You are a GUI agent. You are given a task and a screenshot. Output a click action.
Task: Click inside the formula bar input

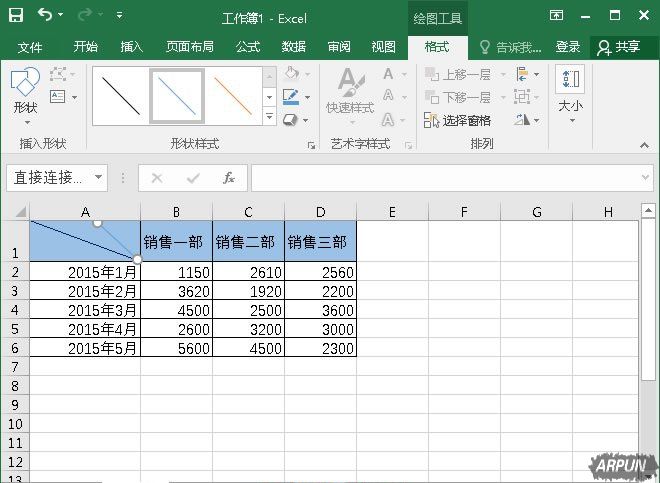[444, 178]
